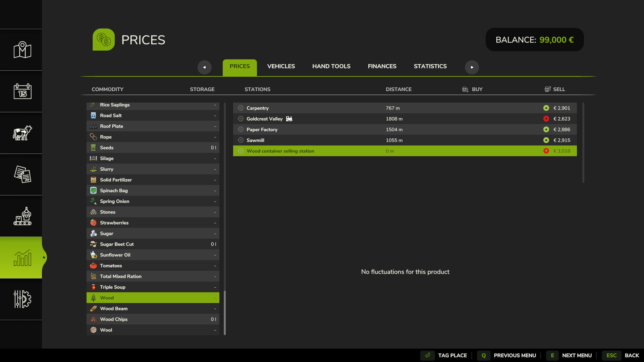Click the train icon beside Goldcrest Valley
The width and height of the screenshot is (644, 362).
coord(289,119)
